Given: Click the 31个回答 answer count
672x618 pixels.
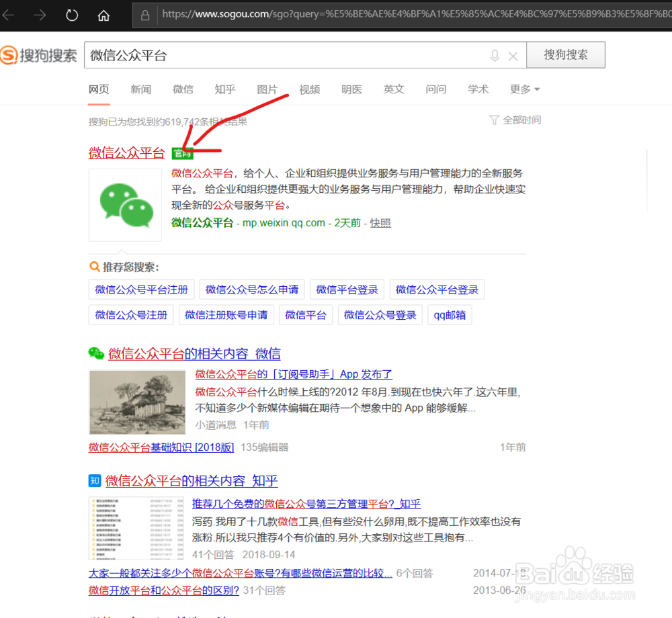Looking at the screenshot, I should 264,590.
